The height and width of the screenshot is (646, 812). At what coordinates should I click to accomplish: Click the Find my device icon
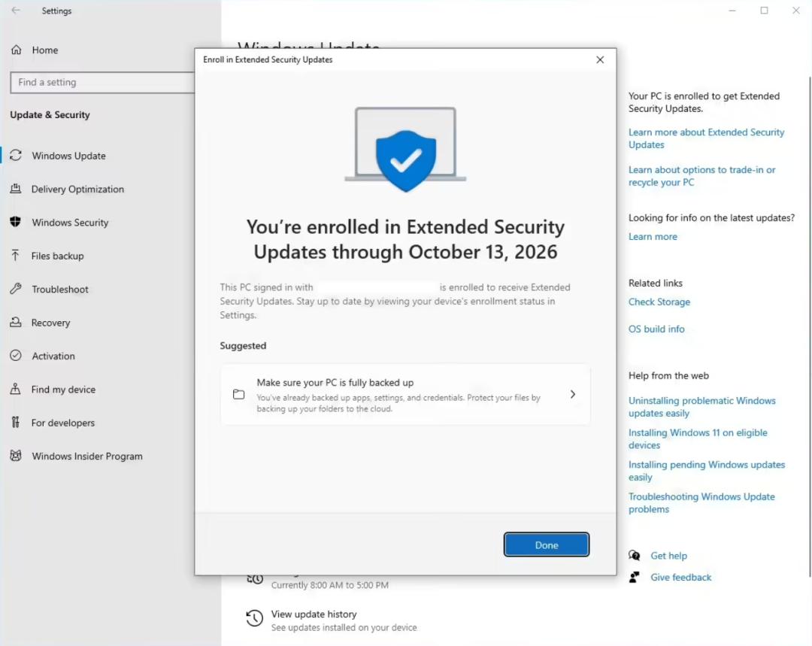[x=15, y=390]
